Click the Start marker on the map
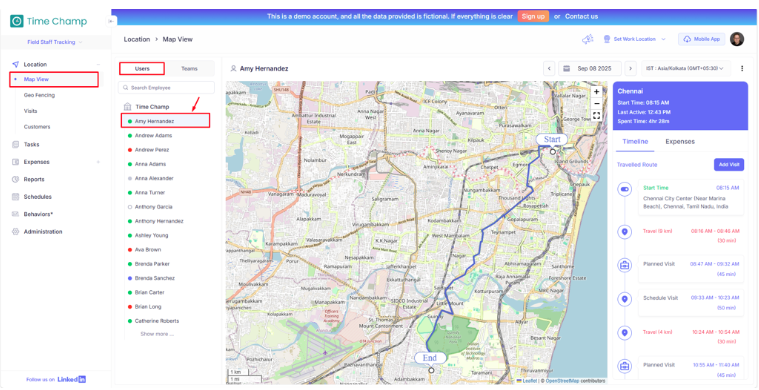This screenshot has width=759, height=390. (x=552, y=151)
